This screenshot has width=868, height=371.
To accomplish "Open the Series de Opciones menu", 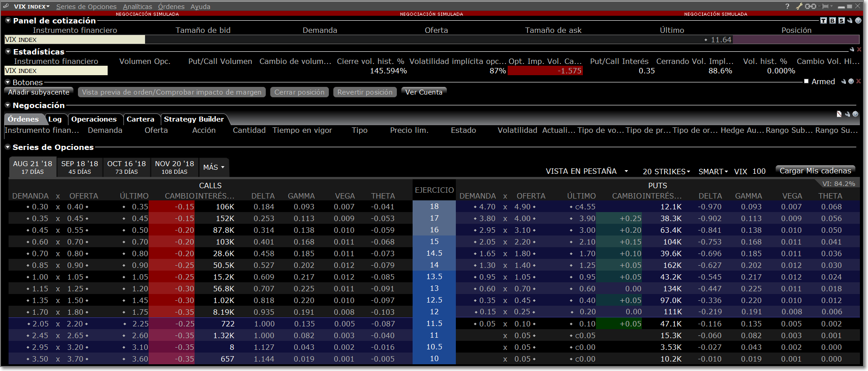I will 86,7.
